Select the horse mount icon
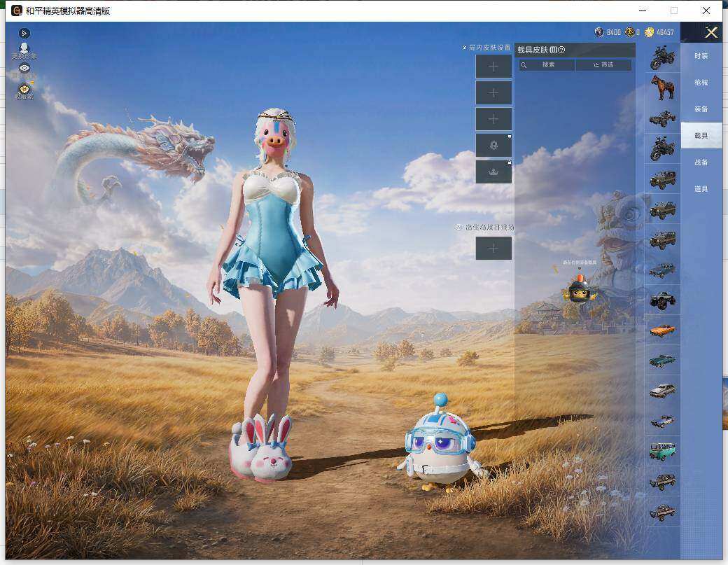Viewport: 728px width, 565px height. click(x=662, y=88)
